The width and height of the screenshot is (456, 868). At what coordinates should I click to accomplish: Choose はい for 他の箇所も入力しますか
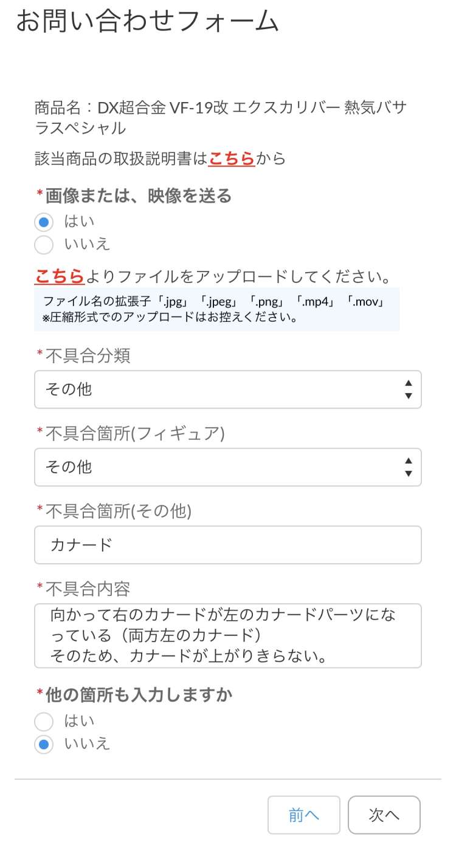click(x=44, y=721)
